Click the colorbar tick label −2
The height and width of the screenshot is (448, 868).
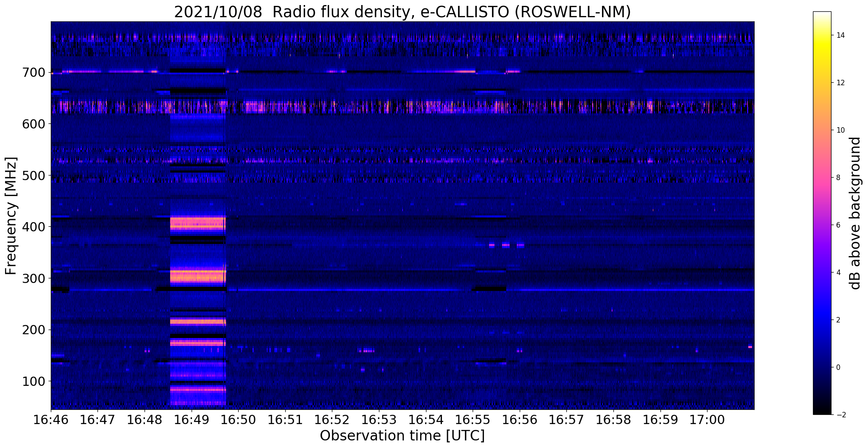841,415
